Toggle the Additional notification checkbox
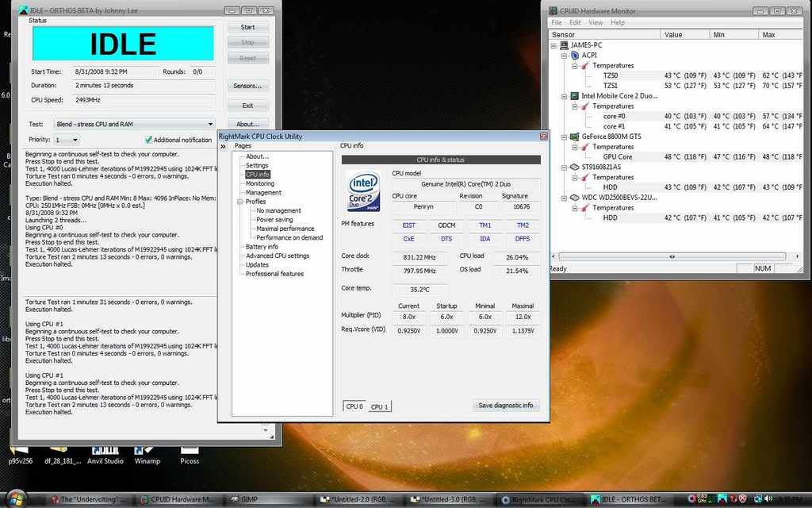The width and height of the screenshot is (812, 508). point(148,140)
